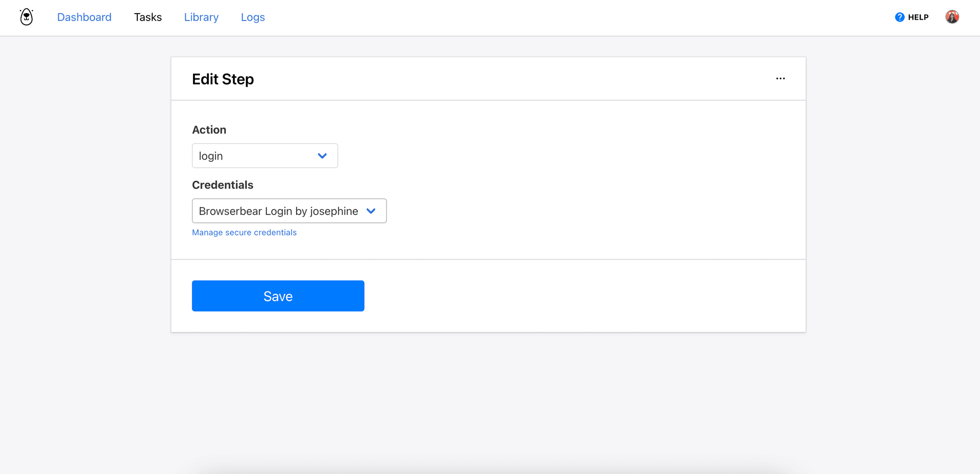Open the Help question mark icon
Viewport: 980px width, 474px height.
[900, 17]
